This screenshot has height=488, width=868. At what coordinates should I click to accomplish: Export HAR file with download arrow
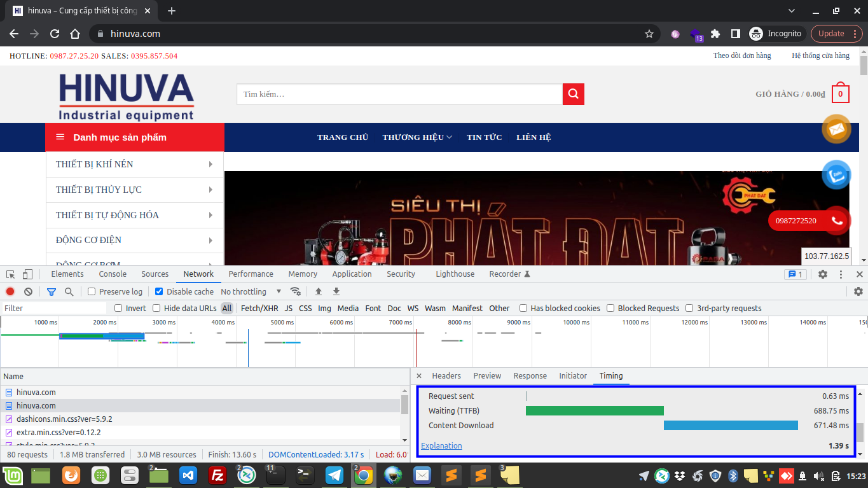[x=336, y=291]
